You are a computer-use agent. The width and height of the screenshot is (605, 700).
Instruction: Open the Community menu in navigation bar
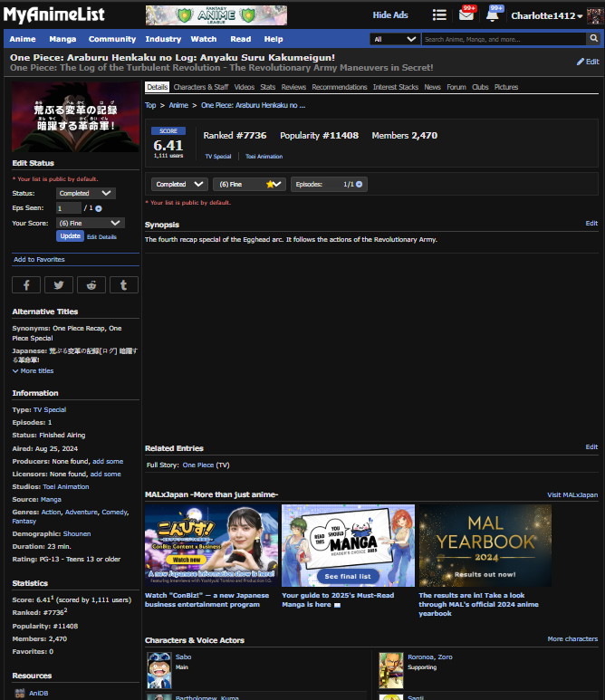coord(112,39)
